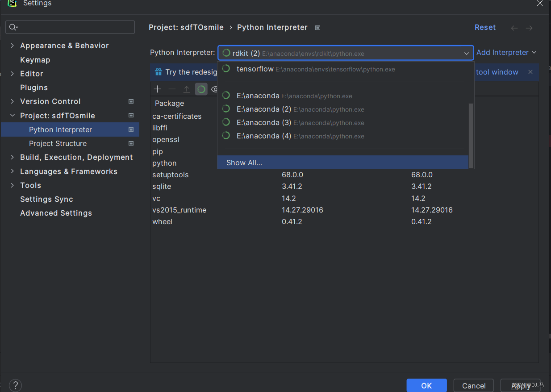The height and width of the screenshot is (392, 551).
Task: Go back with the left arrow
Action: 514,28
